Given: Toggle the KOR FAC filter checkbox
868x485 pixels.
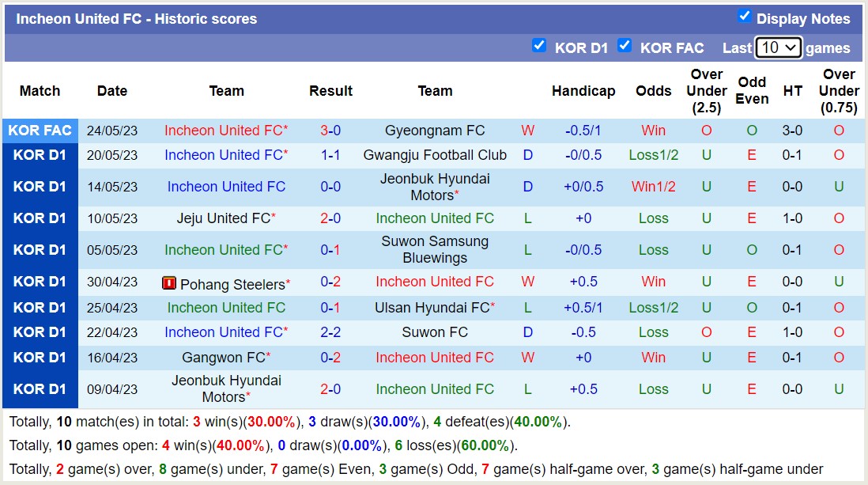Looking at the screenshot, I should (625, 46).
